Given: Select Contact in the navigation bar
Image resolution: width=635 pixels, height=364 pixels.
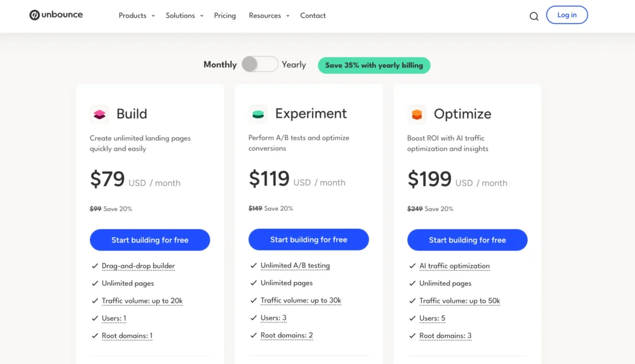Looking at the screenshot, I should 313,16.
